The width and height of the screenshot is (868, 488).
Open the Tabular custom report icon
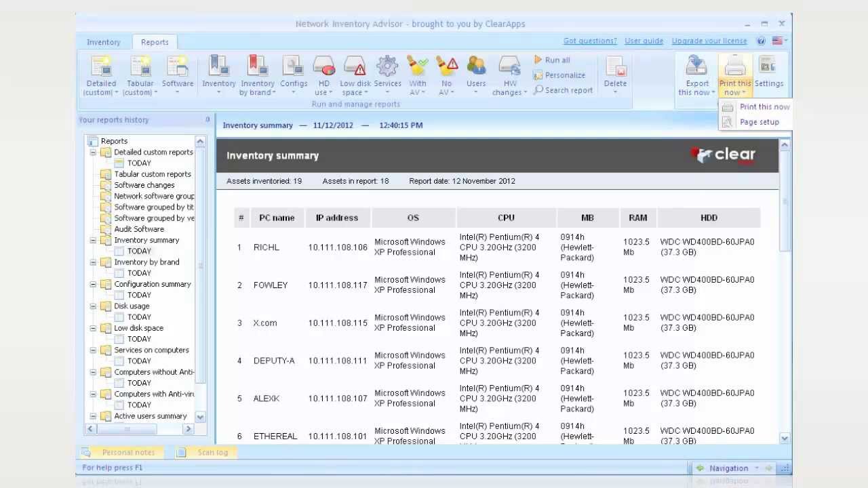point(140,66)
